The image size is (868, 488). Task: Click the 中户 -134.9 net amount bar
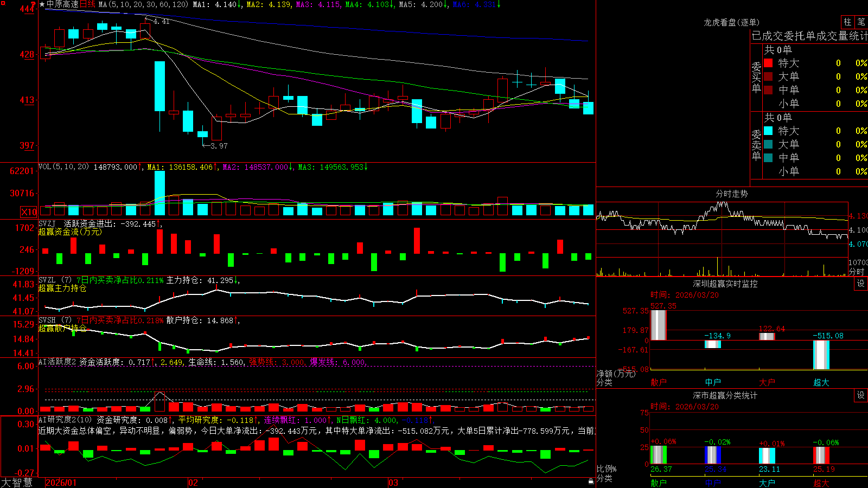click(x=713, y=344)
